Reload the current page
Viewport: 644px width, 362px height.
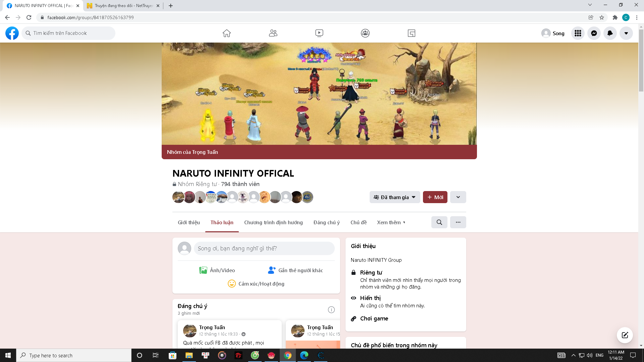29,17
